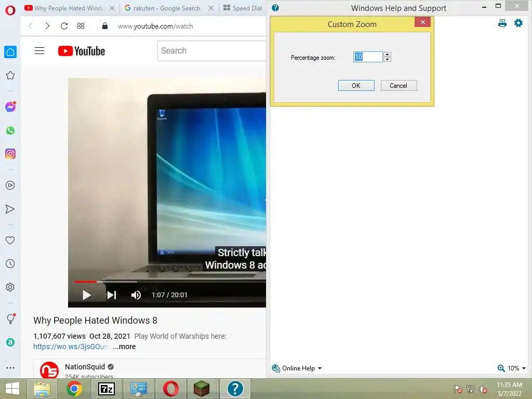Open 7-Zip from the taskbar
Image resolution: width=532 pixels, height=399 pixels.
(x=107, y=389)
